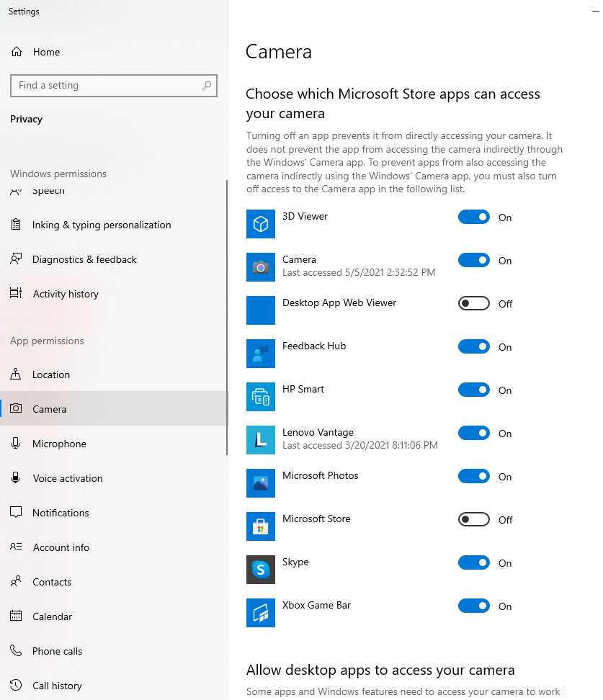Screen dimensions: 603x700
Task: Click the Privacy heading
Action: click(27, 119)
